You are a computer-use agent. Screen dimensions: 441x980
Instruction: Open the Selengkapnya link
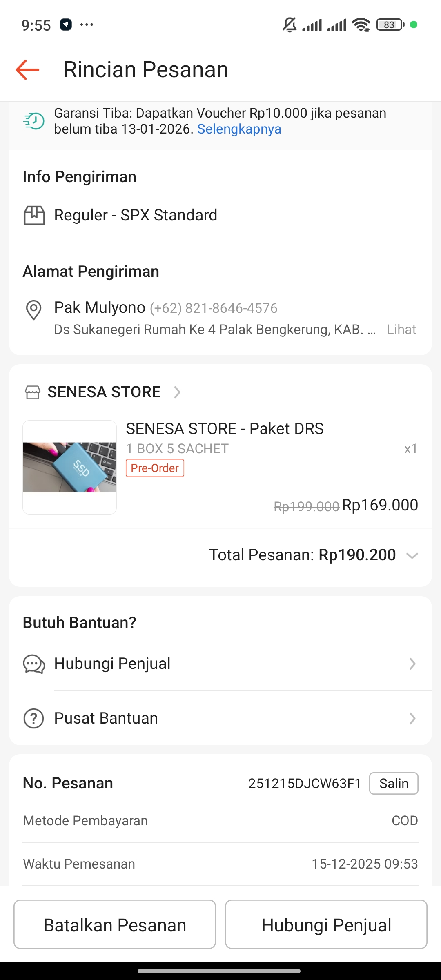(239, 129)
